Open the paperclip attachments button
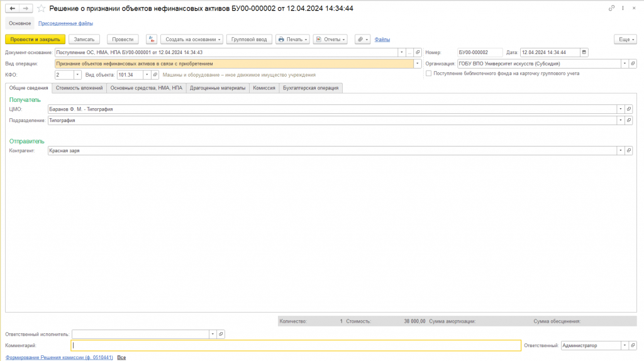This screenshot has height=361, width=644. (362, 40)
